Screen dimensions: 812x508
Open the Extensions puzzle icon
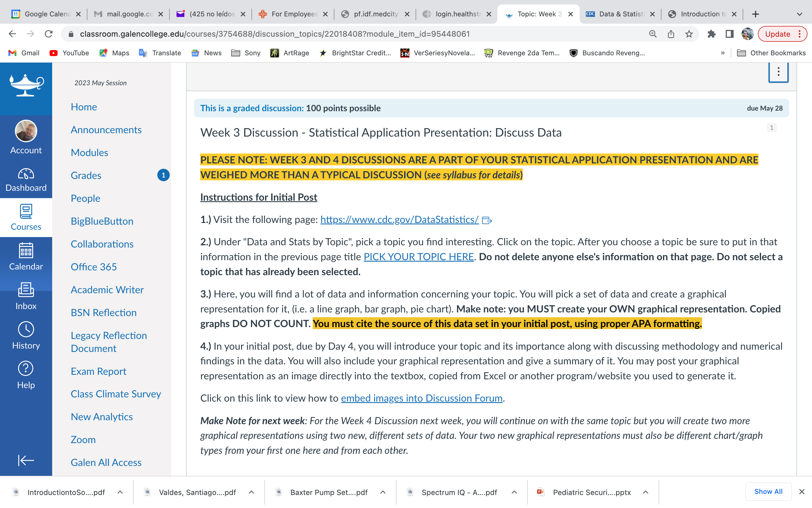711,34
